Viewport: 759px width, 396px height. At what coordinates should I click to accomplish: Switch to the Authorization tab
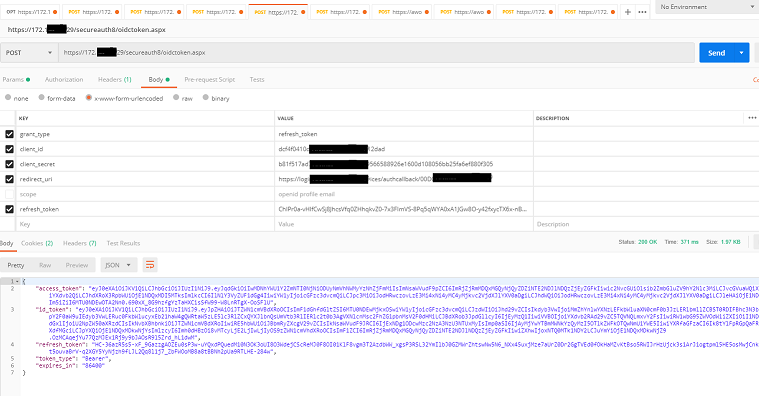[x=64, y=79]
